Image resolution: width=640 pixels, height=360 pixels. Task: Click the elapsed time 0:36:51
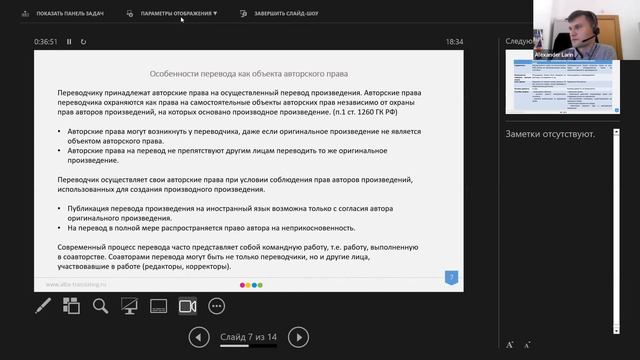(x=46, y=42)
